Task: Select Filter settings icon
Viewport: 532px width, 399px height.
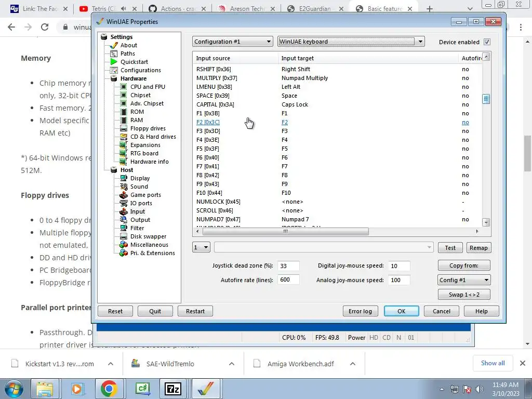Action: pyautogui.click(x=124, y=228)
